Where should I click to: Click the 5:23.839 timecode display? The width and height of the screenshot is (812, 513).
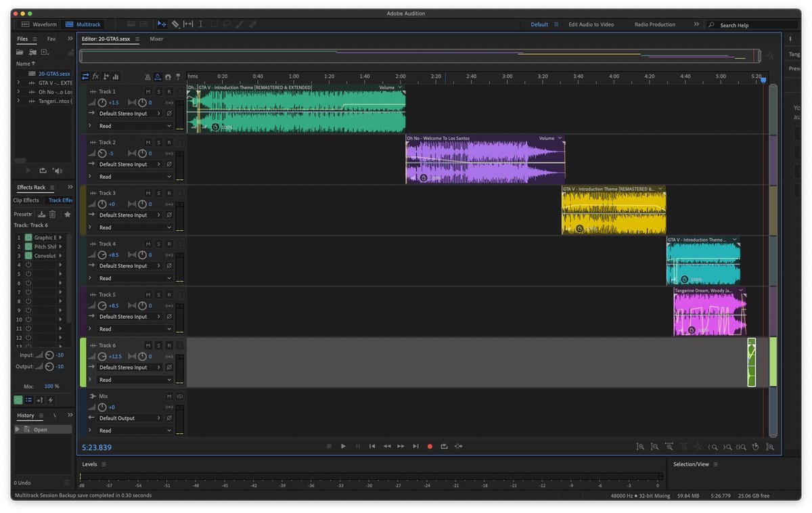97,447
